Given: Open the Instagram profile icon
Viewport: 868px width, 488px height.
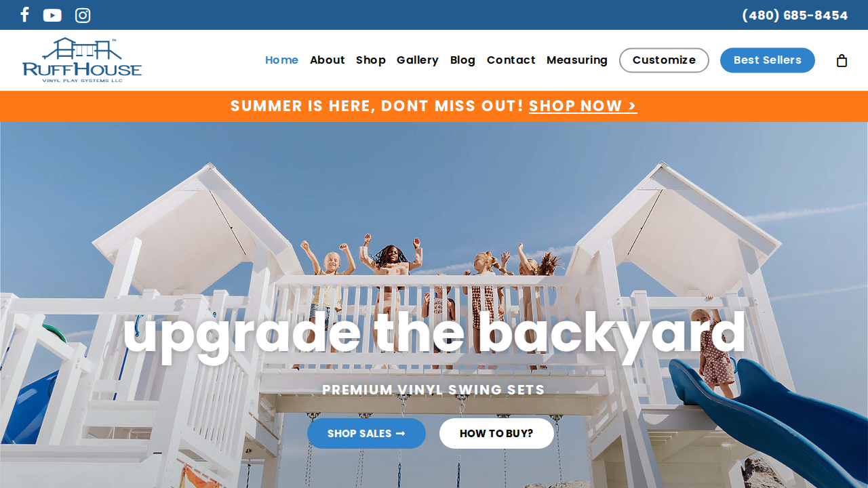Looking at the screenshot, I should (83, 15).
